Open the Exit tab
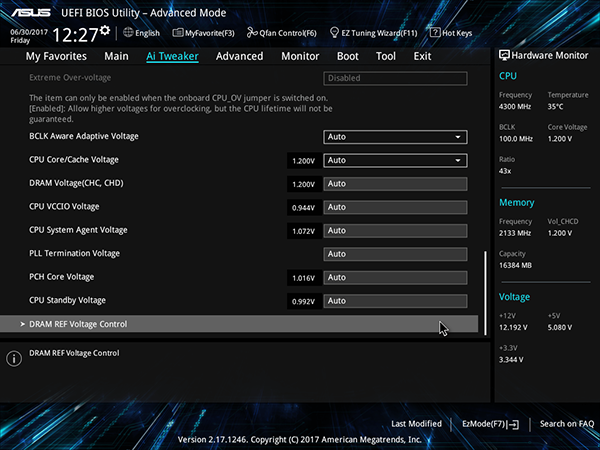The height and width of the screenshot is (450, 600). pos(422,56)
